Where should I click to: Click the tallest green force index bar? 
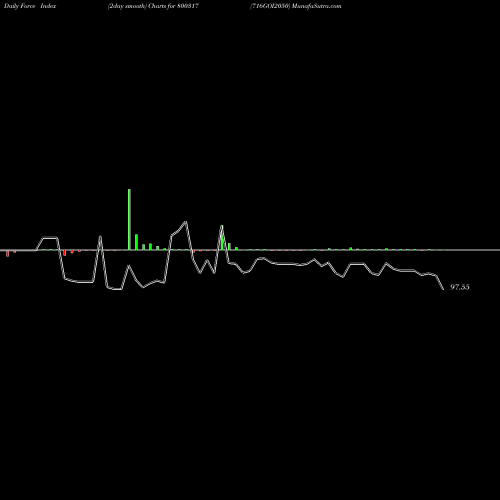pos(129,219)
